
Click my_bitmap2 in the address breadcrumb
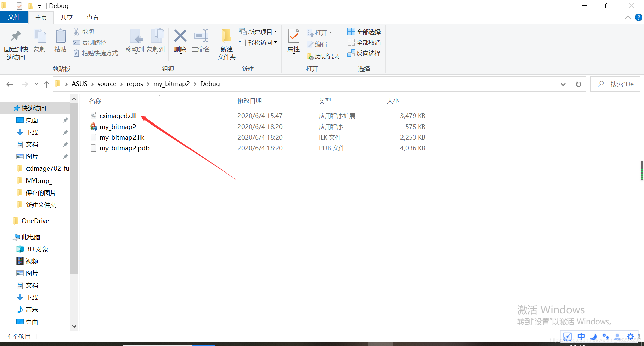click(x=171, y=84)
